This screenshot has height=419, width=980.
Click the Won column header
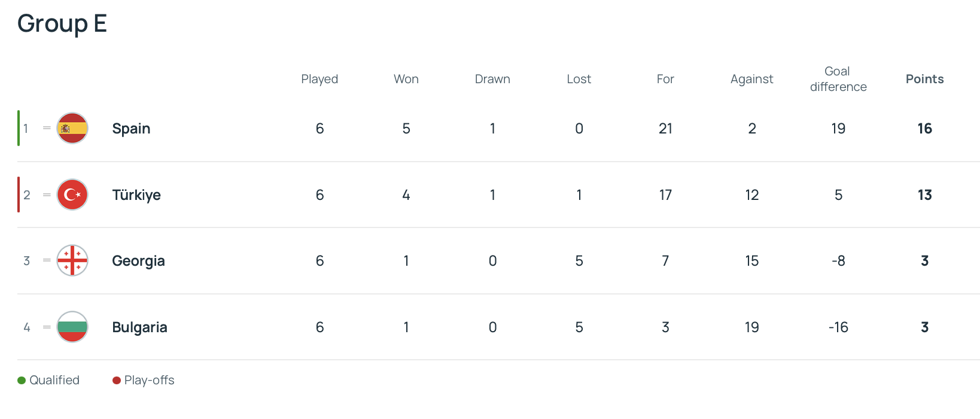(406, 79)
